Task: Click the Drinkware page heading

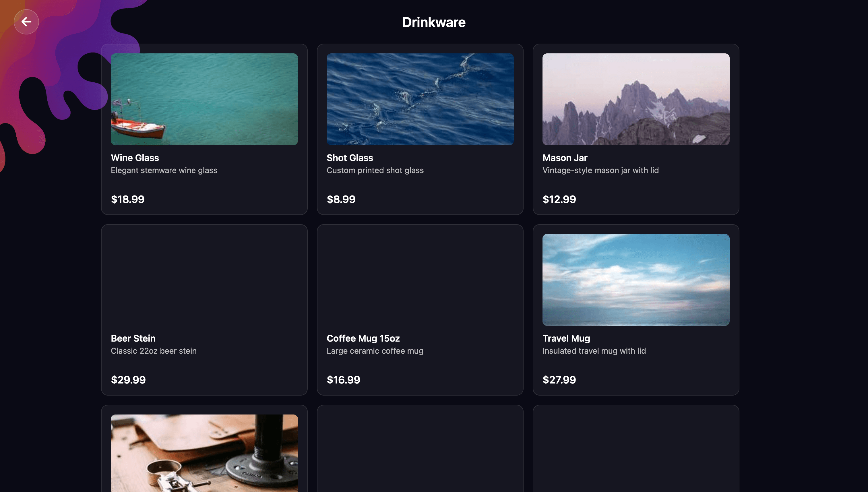Action: coord(433,22)
